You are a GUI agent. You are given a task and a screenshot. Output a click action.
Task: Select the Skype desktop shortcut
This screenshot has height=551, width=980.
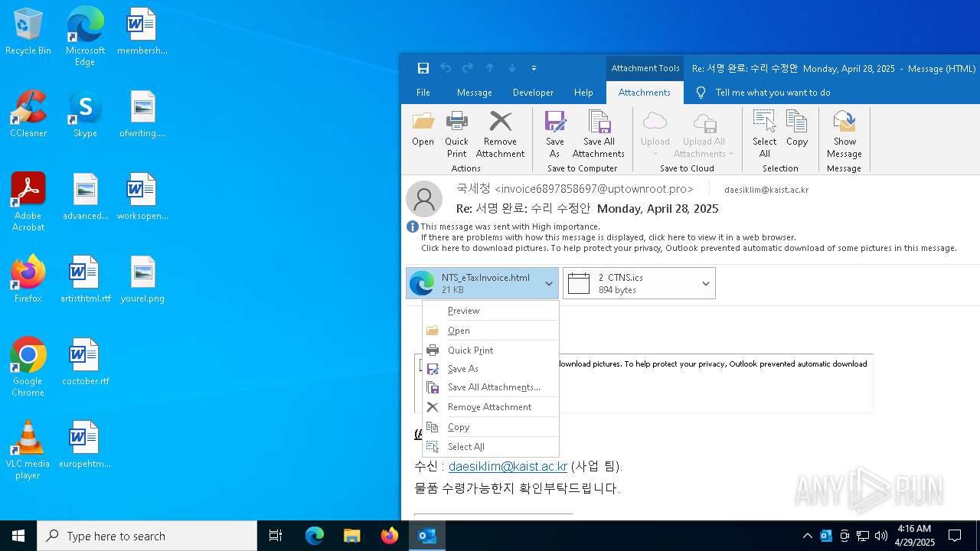(85, 114)
